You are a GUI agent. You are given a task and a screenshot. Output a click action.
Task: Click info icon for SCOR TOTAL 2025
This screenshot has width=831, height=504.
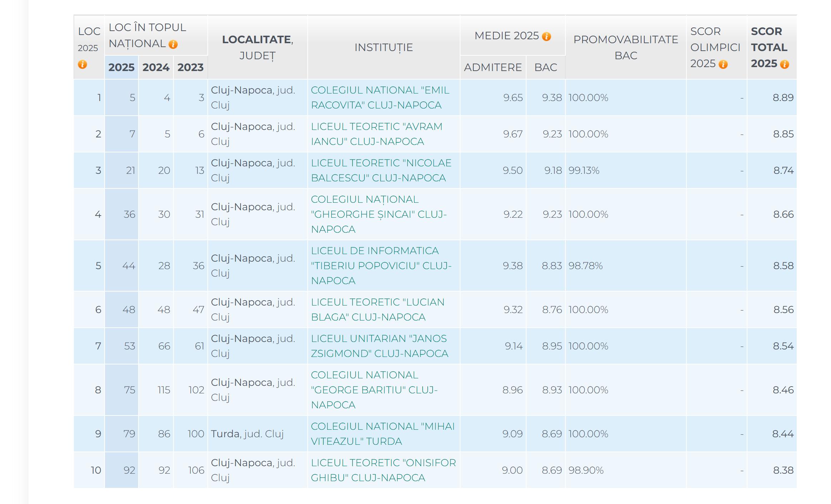(x=784, y=64)
